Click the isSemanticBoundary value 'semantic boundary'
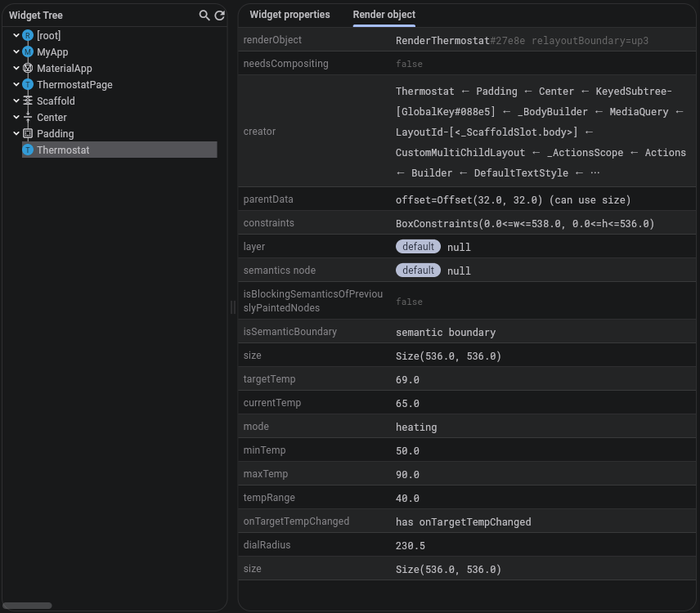Image resolution: width=700 pixels, height=613 pixels. (446, 333)
